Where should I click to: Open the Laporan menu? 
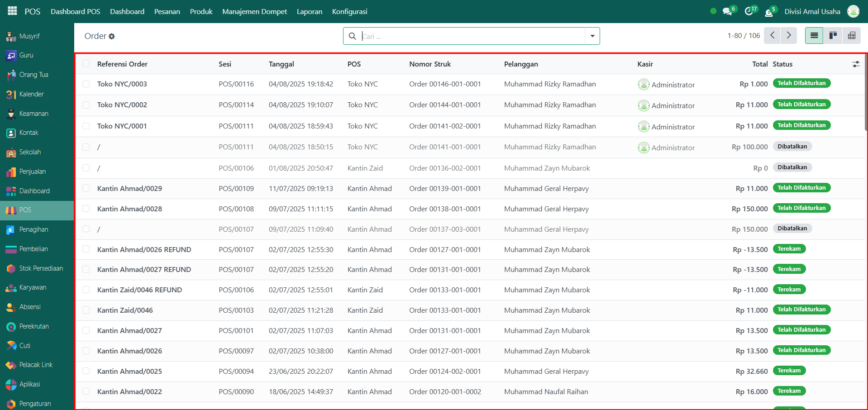tap(310, 11)
